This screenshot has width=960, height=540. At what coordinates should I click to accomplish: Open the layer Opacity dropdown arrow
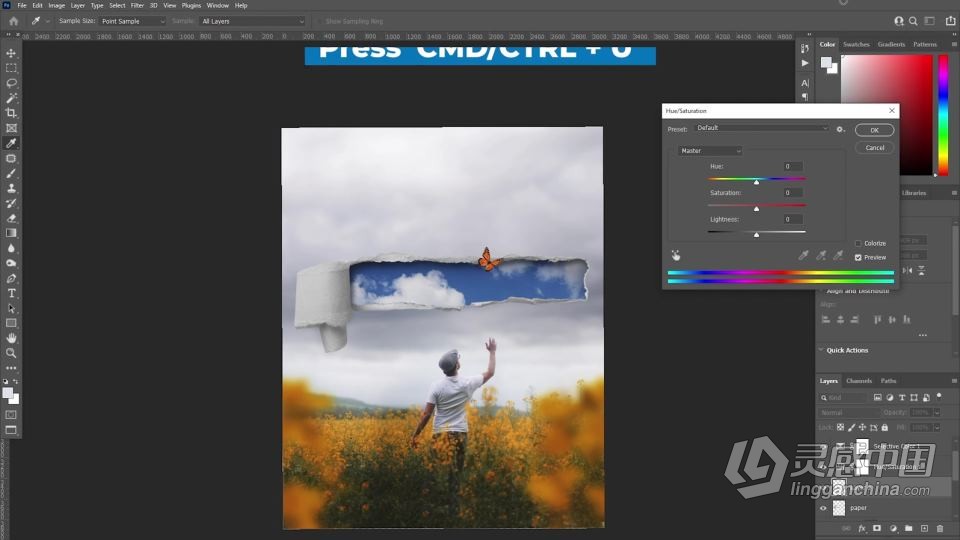tap(937, 413)
